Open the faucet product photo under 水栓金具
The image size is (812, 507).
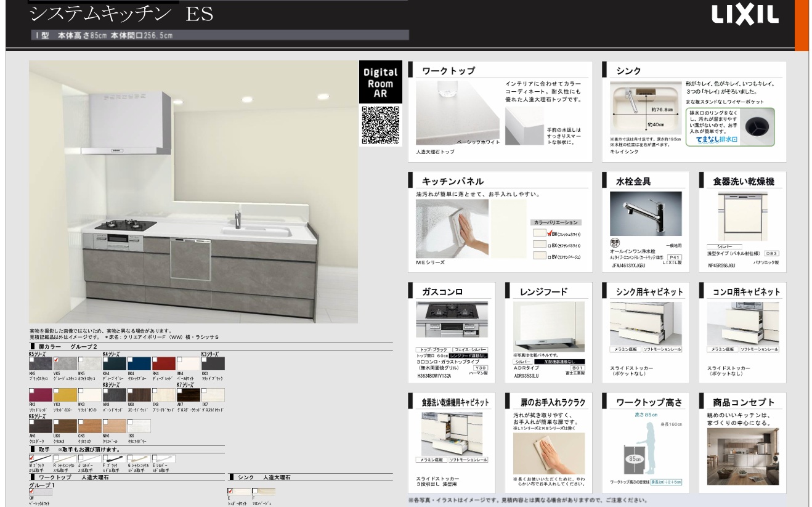click(x=645, y=214)
